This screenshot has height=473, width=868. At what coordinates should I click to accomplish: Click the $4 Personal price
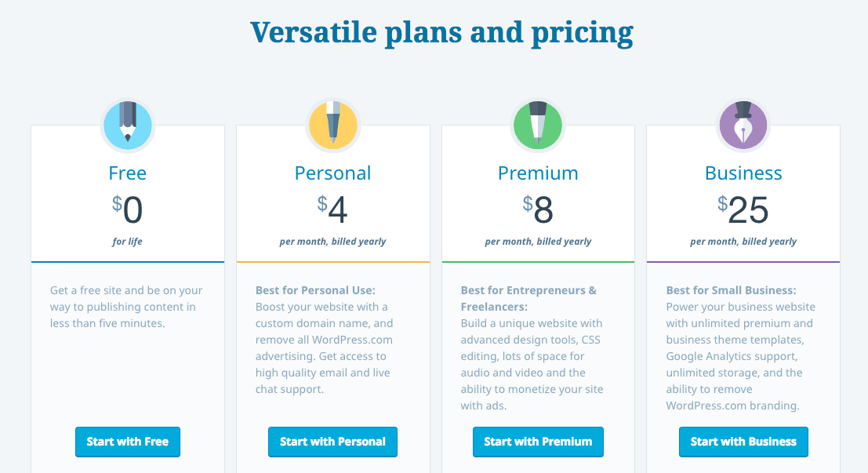pyautogui.click(x=332, y=209)
